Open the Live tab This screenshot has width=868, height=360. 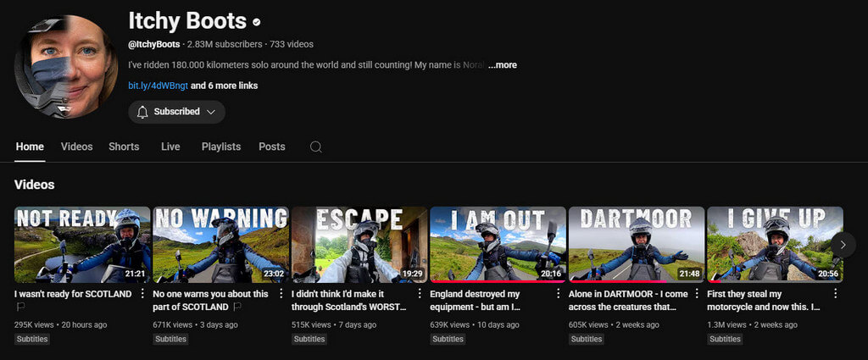point(170,147)
